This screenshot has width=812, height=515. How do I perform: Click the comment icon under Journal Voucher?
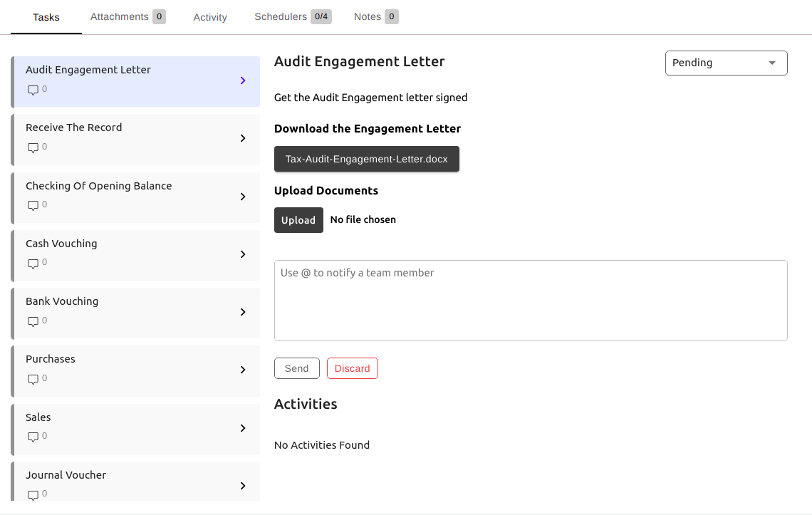point(33,494)
